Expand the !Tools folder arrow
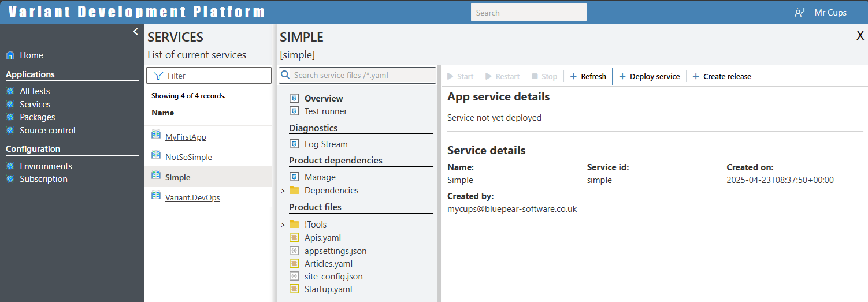The height and width of the screenshot is (302, 868). [283, 225]
